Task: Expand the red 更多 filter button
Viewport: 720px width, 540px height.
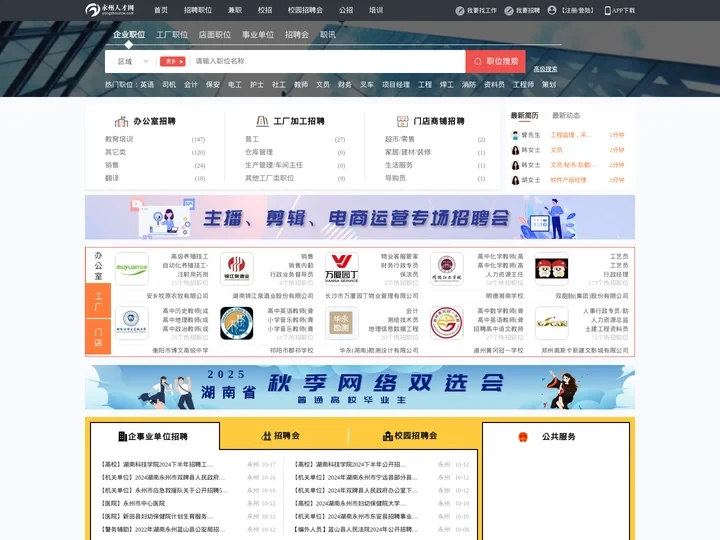Action: click(172, 62)
